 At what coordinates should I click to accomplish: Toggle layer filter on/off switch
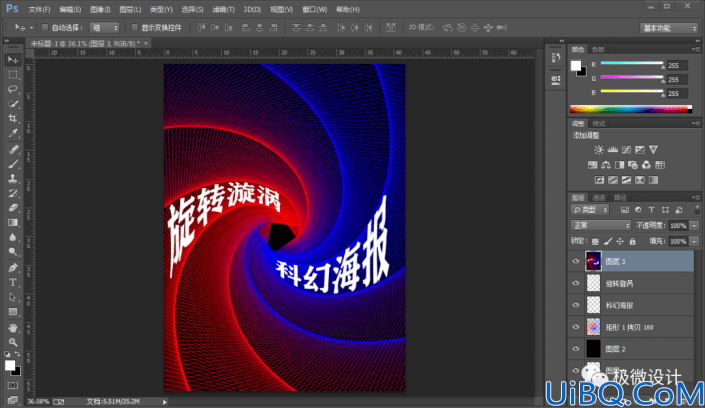[697, 209]
